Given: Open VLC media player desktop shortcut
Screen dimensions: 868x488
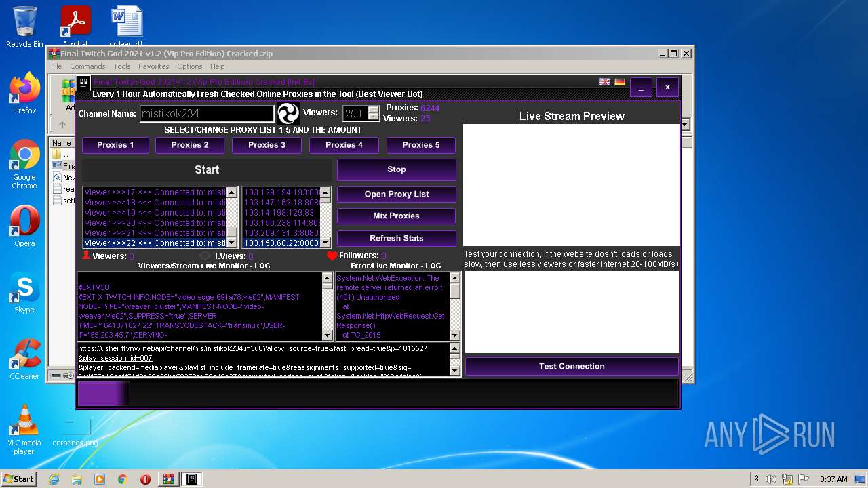Looking at the screenshot, I should (x=24, y=429).
